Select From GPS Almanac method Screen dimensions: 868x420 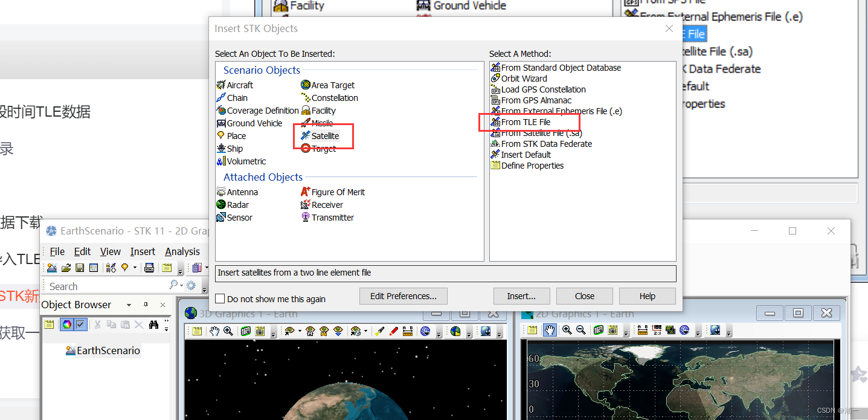(531, 100)
